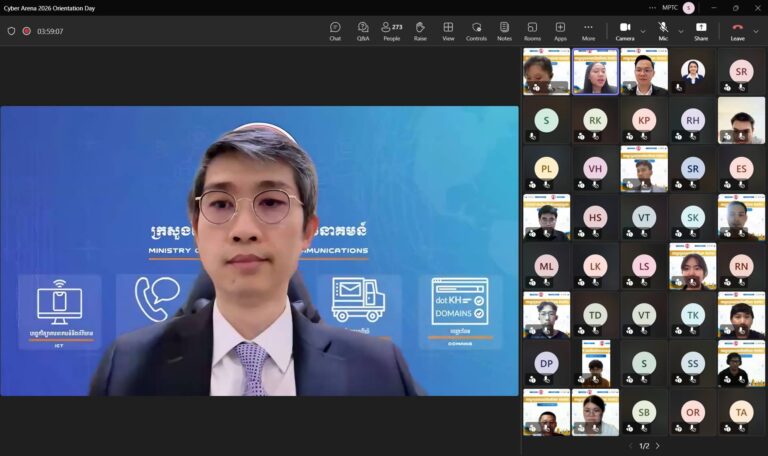Open meeting Notes
The image size is (768, 456).
(x=504, y=31)
